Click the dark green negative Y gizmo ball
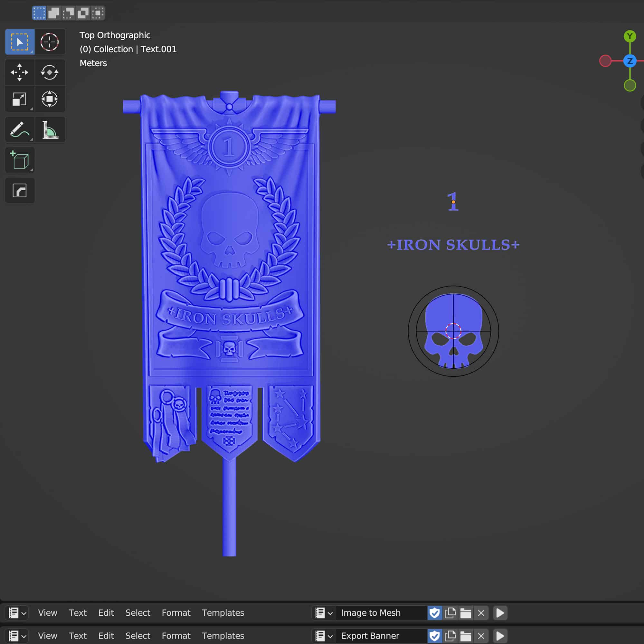This screenshot has height=644, width=644. (630, 85)
